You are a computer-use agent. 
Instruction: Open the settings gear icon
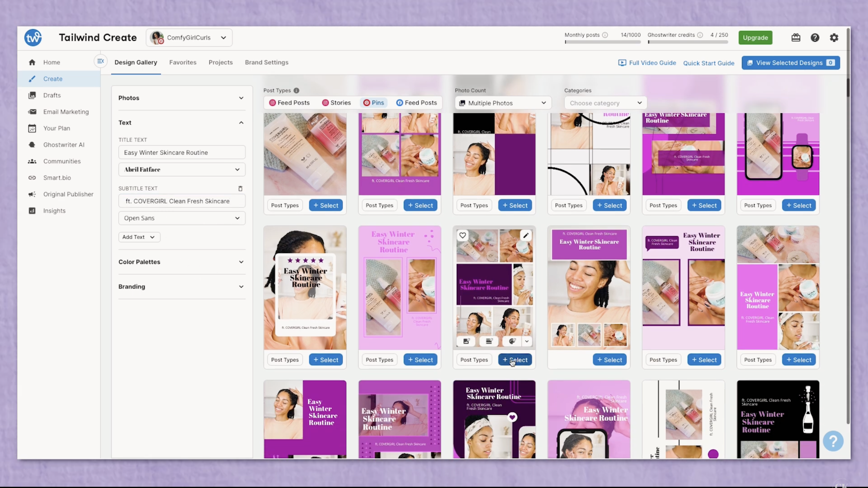(x=834, y=37)
